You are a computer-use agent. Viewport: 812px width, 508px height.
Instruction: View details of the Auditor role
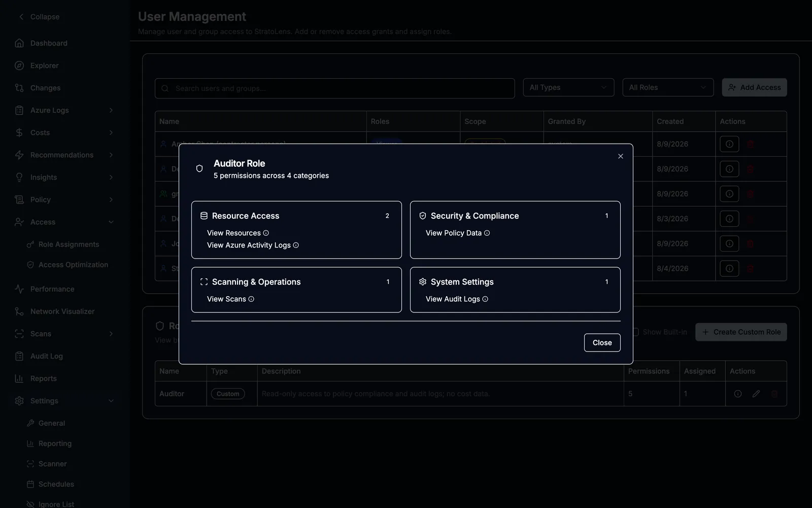coord(738,394)
